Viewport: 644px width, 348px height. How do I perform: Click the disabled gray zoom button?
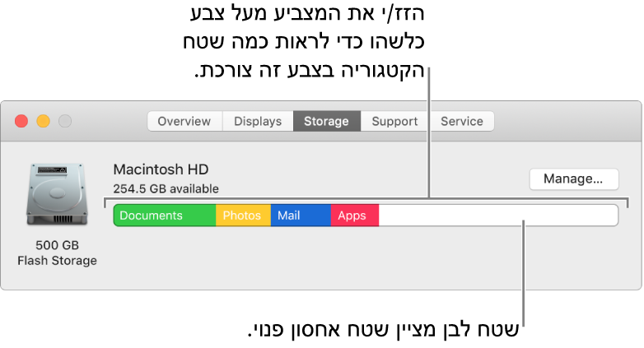click(65, 122)
